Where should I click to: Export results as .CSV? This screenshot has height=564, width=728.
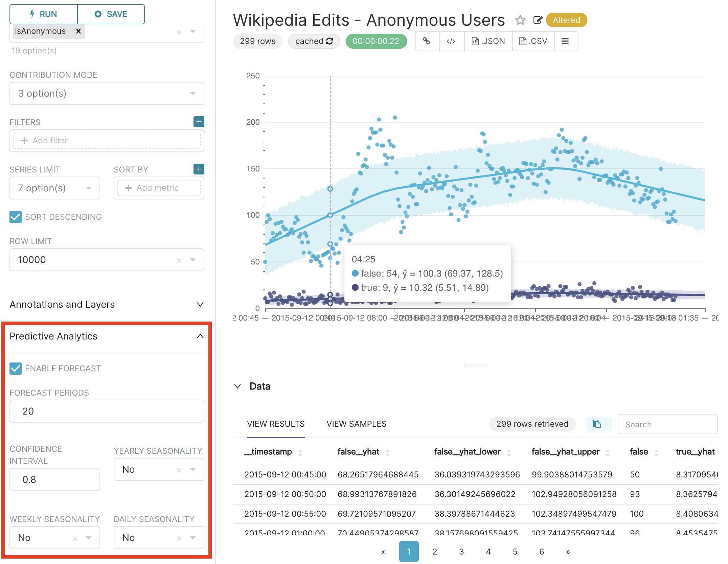[533, 41]
